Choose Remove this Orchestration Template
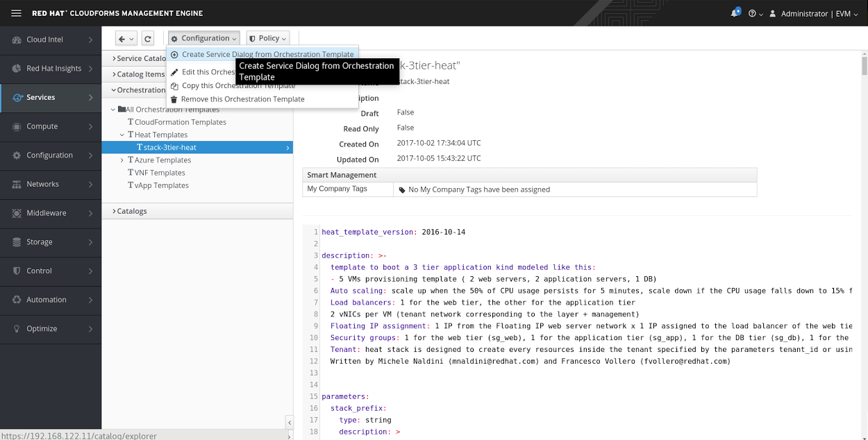868x440 pixels. click(x=242, y=99)
